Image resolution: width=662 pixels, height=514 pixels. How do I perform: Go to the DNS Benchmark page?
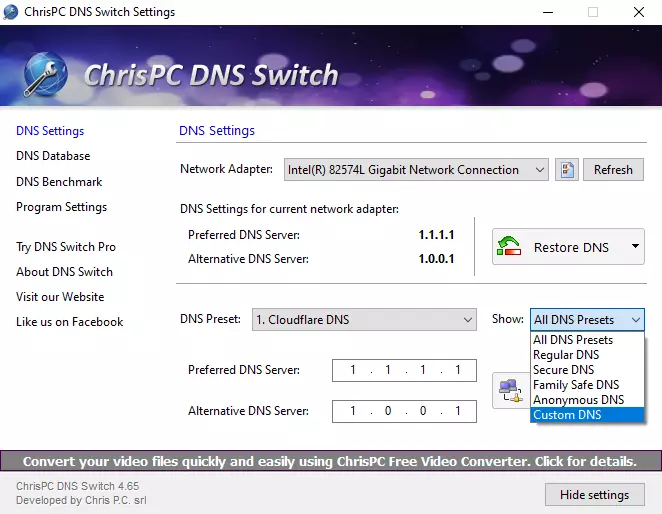click(59, 182)
